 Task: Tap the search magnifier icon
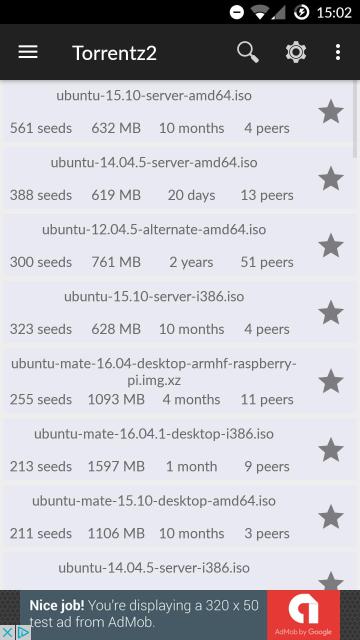(248, 52)
